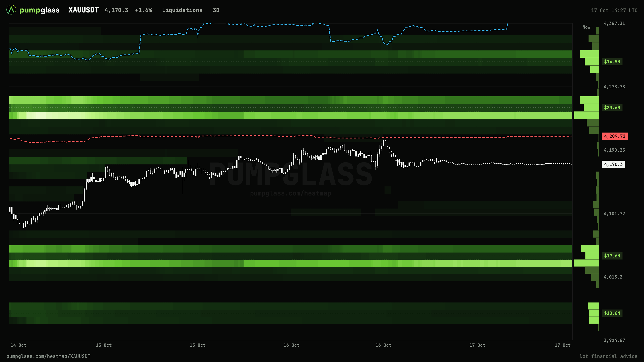This screenshot has width=644, height=362.
Task: Select the 3D timeframe label
Action: (216, 10)
